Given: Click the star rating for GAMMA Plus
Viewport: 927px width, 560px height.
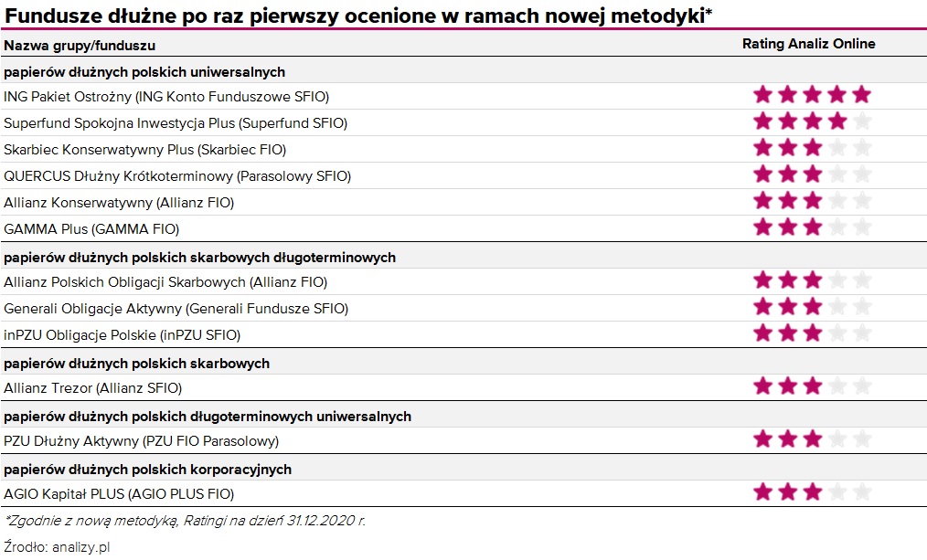Looking at the screenshot, I should pyautogui.click(x=813, y=227).
